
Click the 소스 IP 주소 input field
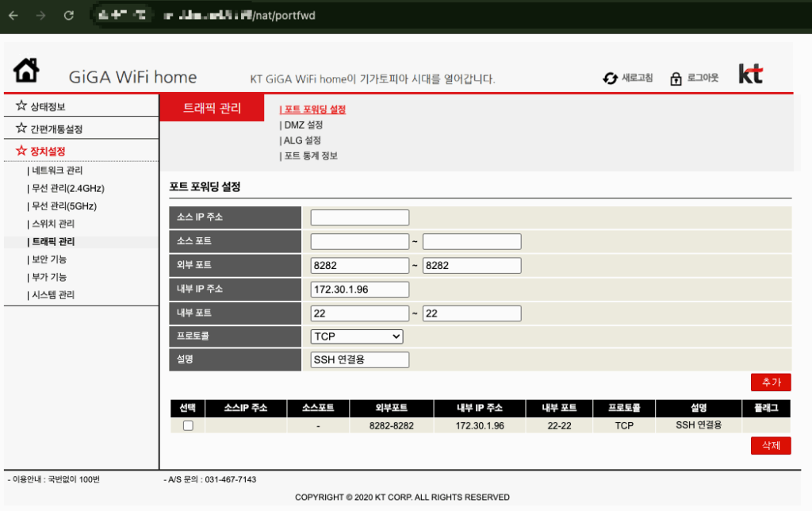click(360, 217)
